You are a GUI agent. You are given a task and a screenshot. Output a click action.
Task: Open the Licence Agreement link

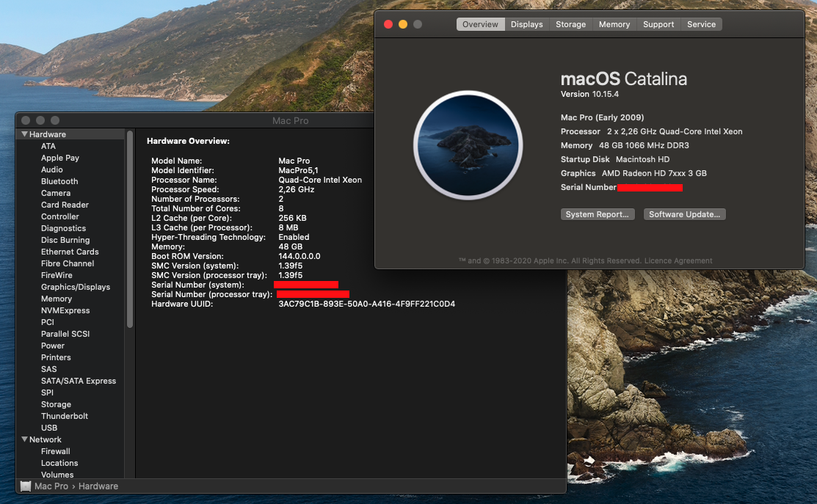point(678,261)
